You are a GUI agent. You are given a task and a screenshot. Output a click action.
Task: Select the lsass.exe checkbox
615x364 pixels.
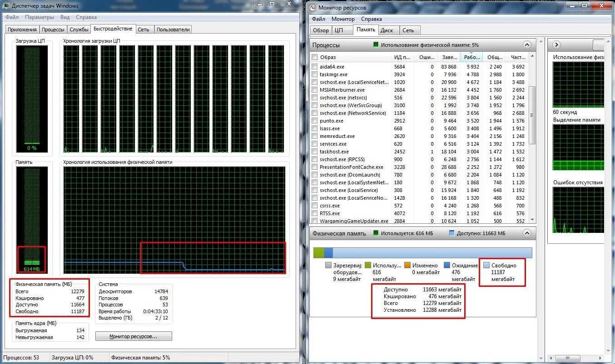pos(315,128)
